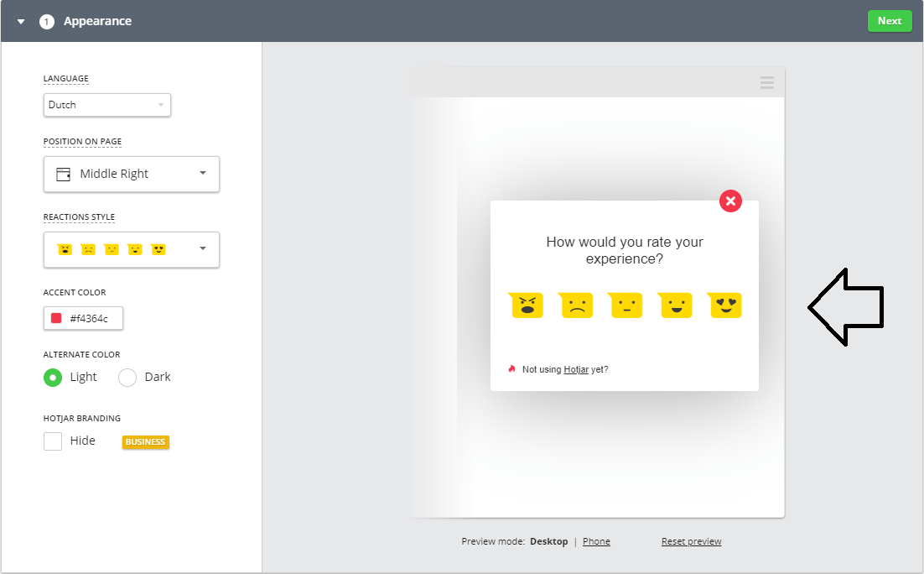Open the accent color picker swatch
924x574 pixels.
point(56,318)
